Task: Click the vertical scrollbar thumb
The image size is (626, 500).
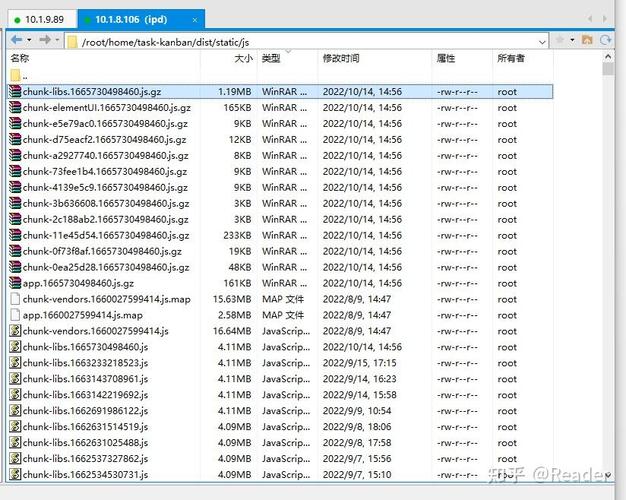Action: point(608,69)
